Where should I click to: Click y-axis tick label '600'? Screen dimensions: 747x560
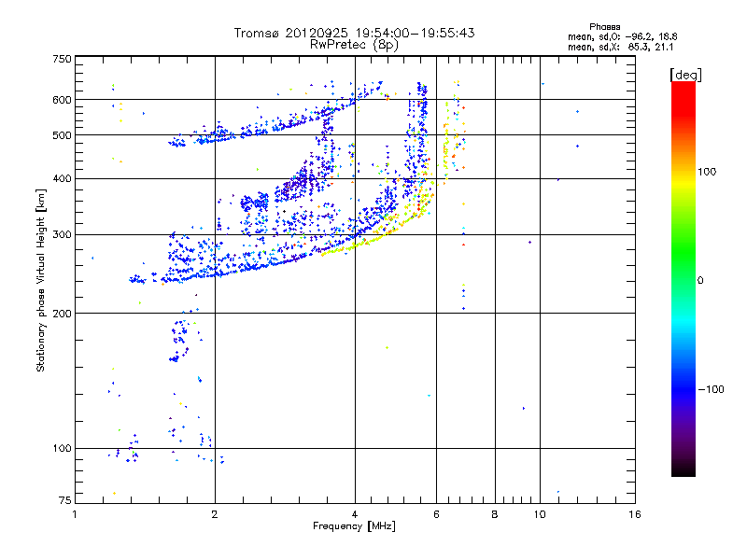tap(62, 100)
